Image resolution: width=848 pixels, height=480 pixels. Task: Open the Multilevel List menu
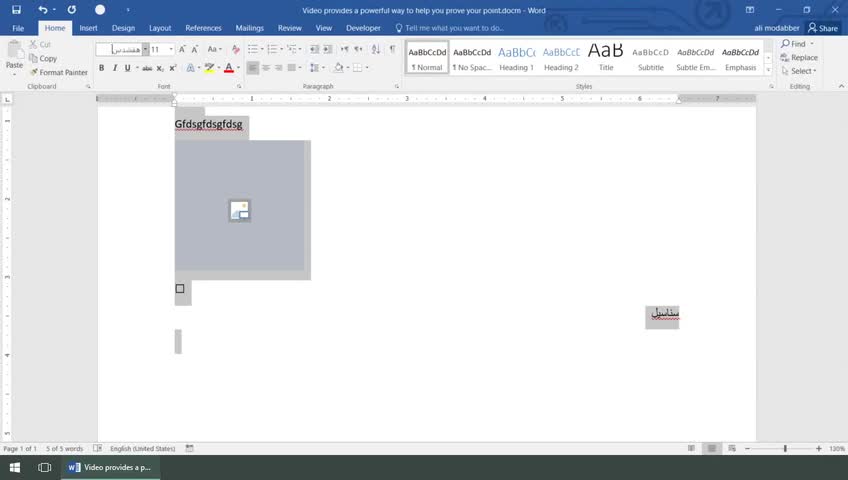tap(294, 49)
